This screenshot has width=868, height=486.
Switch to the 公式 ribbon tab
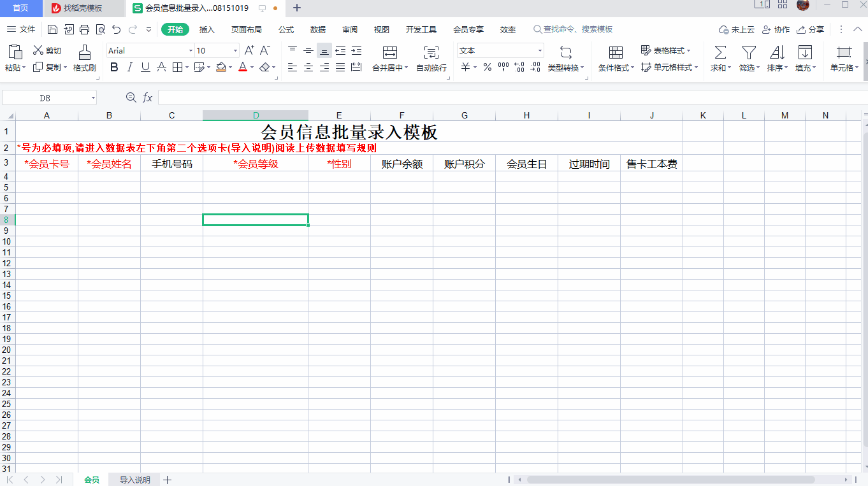(285, 29)
